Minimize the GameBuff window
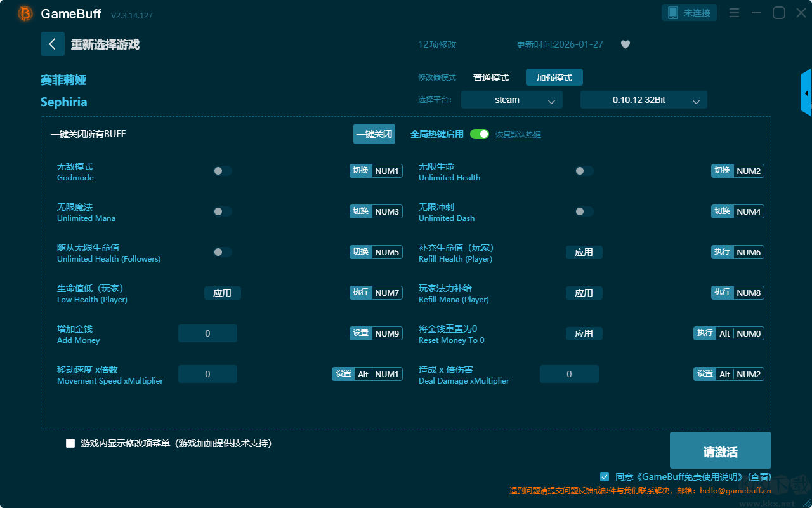The height and width of the screenshot is (508, 812). tap(756, 13)
